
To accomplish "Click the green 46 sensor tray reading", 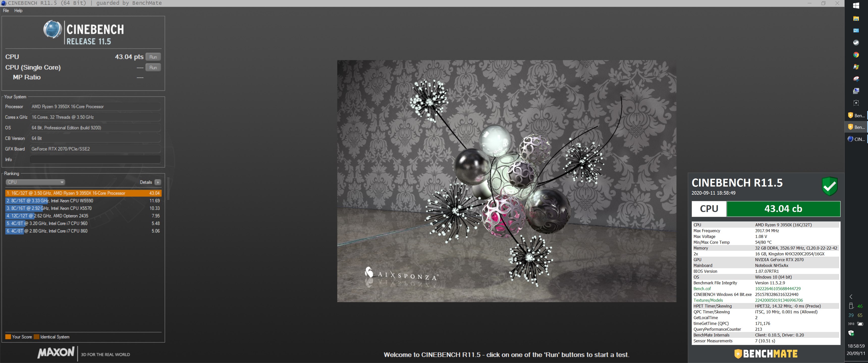I will (x=860, y=306).
